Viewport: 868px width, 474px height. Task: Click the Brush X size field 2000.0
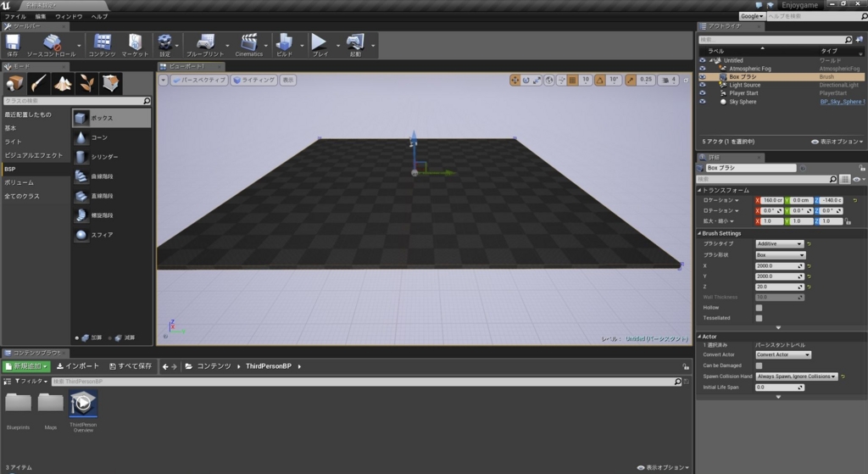point(780,266)
